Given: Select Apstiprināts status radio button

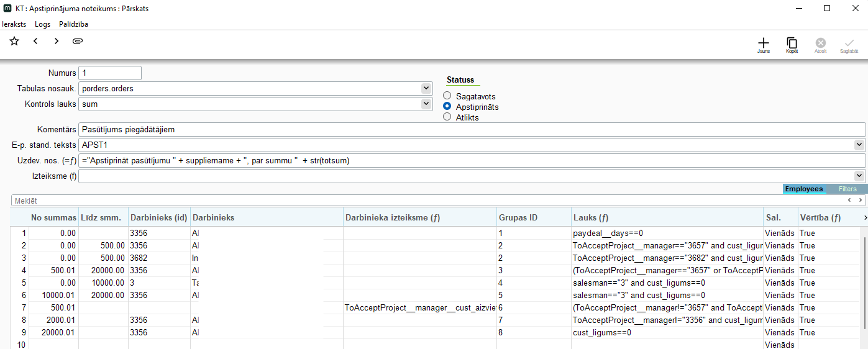Looking at the screenshot, I should (447, 107).
